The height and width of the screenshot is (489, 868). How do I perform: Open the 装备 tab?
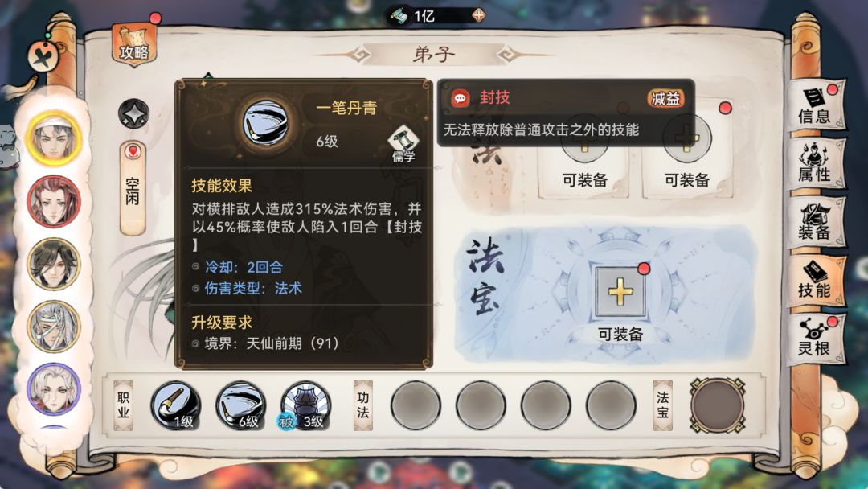tap(816, 222)
